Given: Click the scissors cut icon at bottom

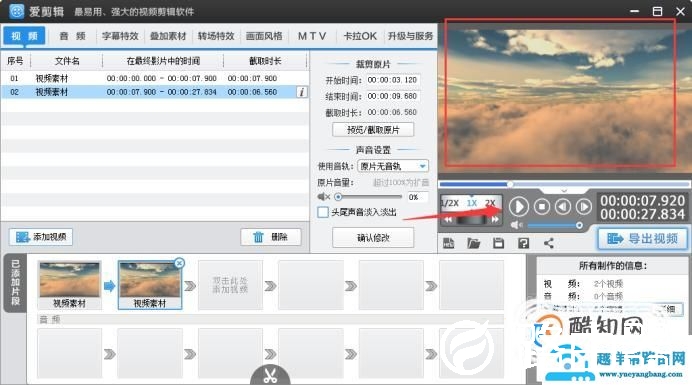Looking at the screenshot, I should pyautogui.click(x=270, y=375).
